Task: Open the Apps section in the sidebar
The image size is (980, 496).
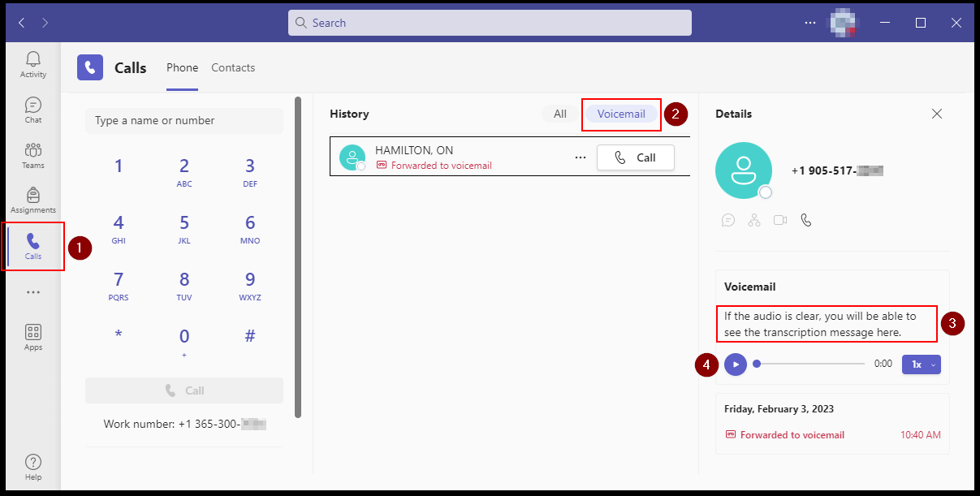Action: click(x=32, y=336)
